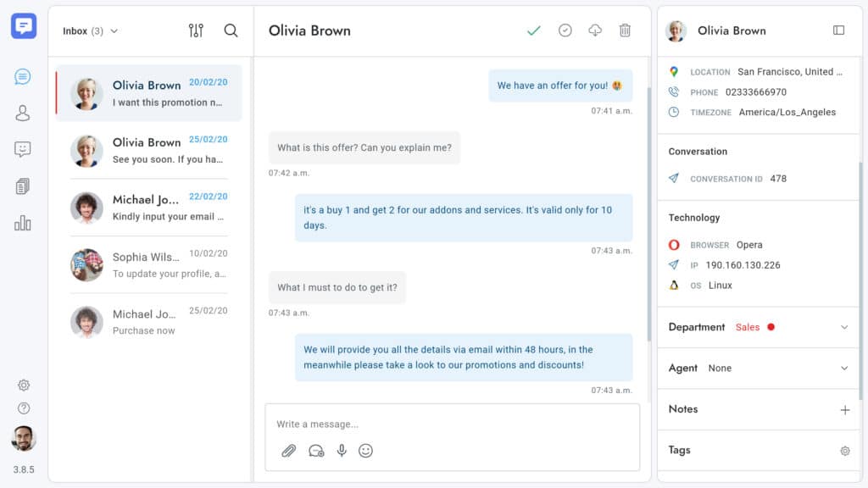Open the emoji picker in message editor
The width and height of the screenshot is (868, 488).
(365, 451)
